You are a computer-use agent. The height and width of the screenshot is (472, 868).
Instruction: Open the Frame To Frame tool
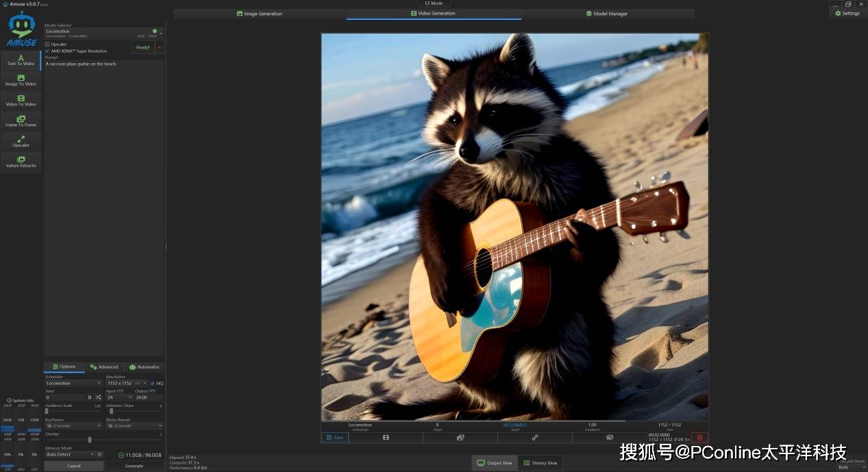(21, 121)
